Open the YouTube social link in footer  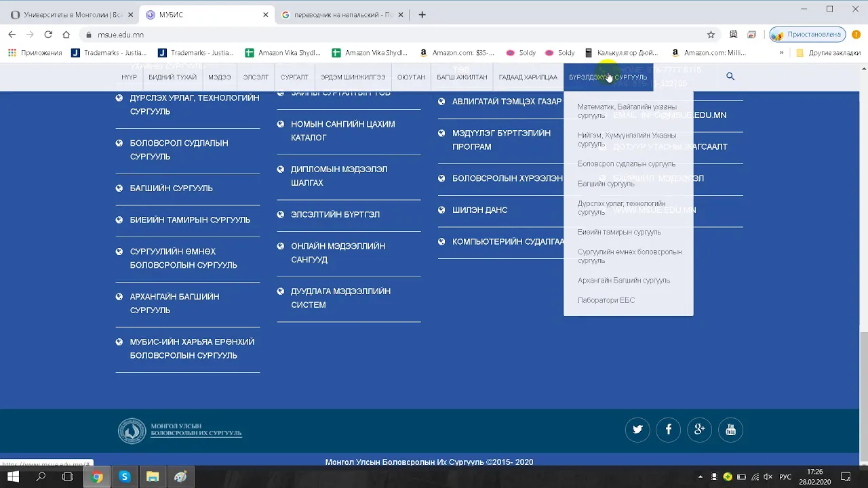point(730,429)
